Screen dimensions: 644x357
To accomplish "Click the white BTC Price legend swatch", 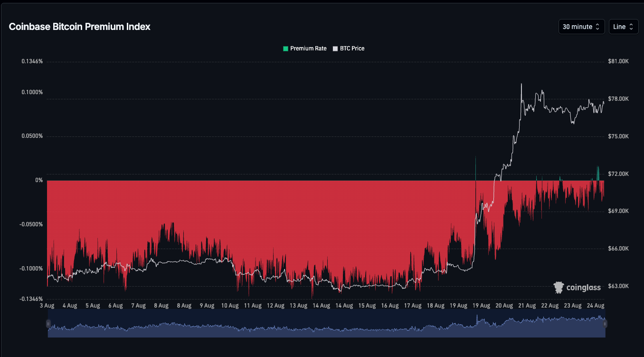I will click(335, 48).
